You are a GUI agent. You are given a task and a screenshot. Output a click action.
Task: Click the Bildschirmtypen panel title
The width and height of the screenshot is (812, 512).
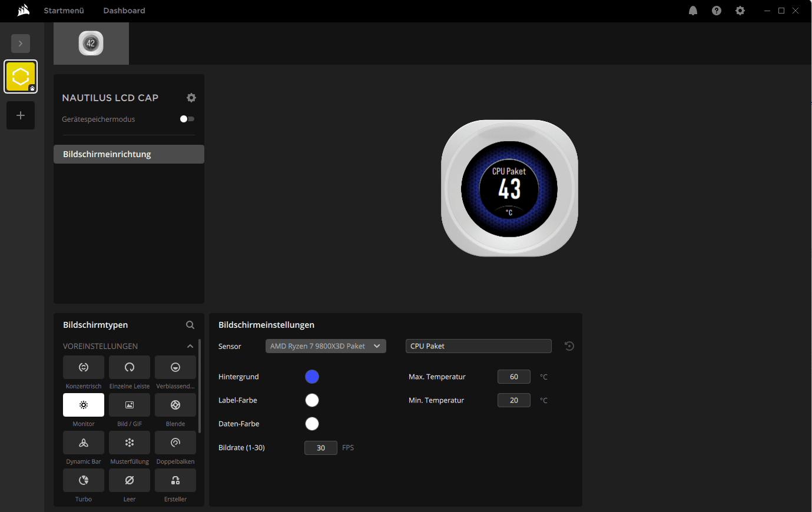(95, 325)
